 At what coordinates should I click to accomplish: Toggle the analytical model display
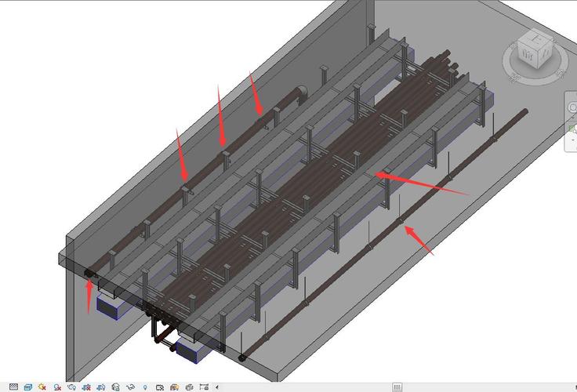coord(174,387)
